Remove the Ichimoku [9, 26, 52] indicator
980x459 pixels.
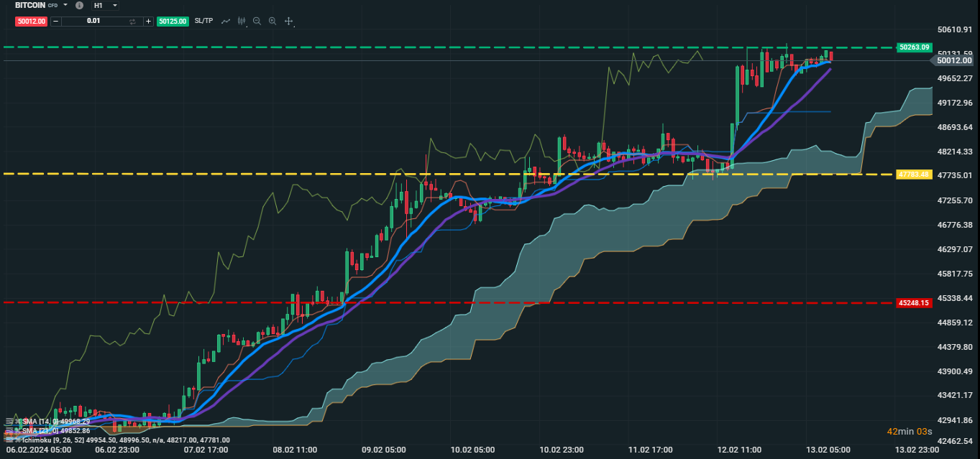click(17, 440)
